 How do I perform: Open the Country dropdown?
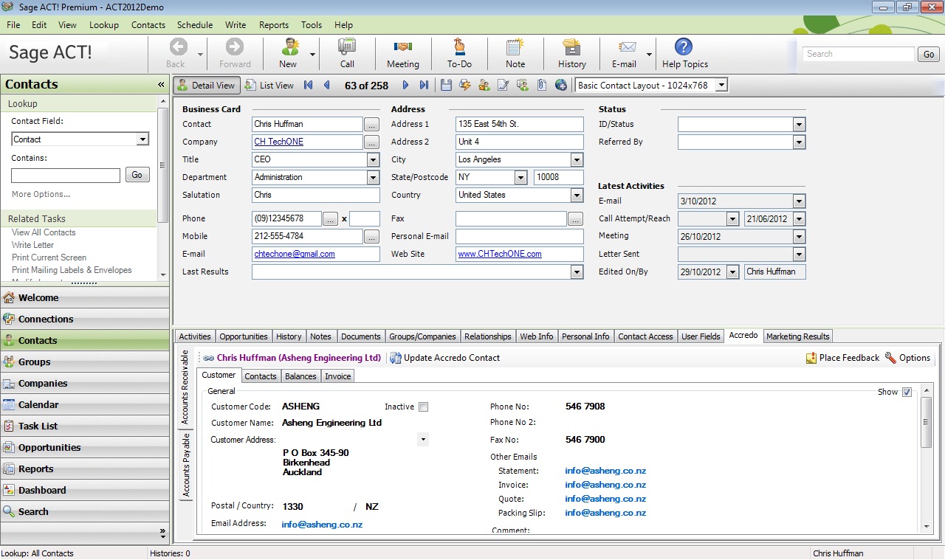click(577, 195)
